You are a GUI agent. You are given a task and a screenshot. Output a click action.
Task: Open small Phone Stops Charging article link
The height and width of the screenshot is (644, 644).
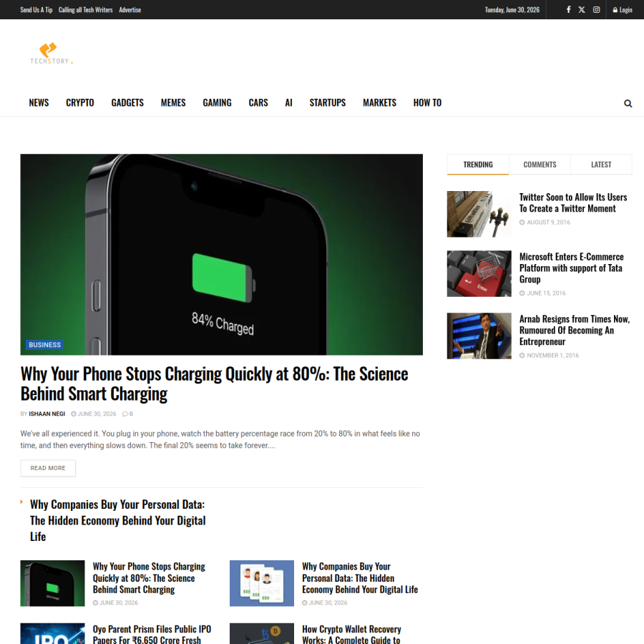click(149, 578)
